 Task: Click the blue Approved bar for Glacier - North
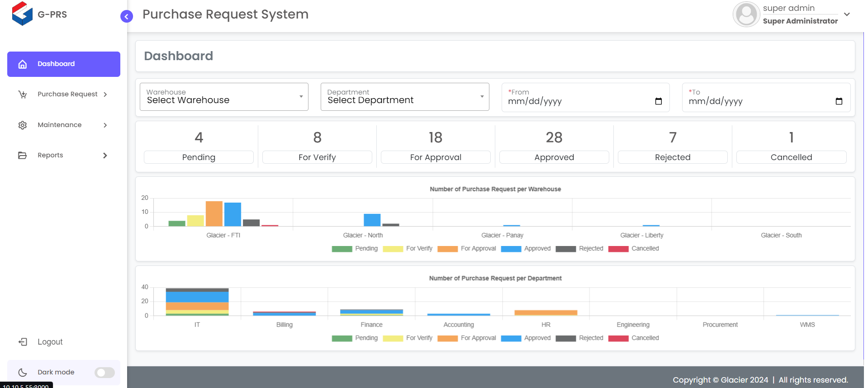372,220
